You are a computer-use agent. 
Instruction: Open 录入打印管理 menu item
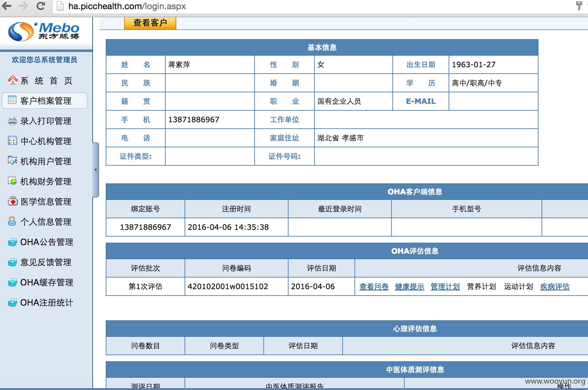pyautogui.click(x=46, y=121)
